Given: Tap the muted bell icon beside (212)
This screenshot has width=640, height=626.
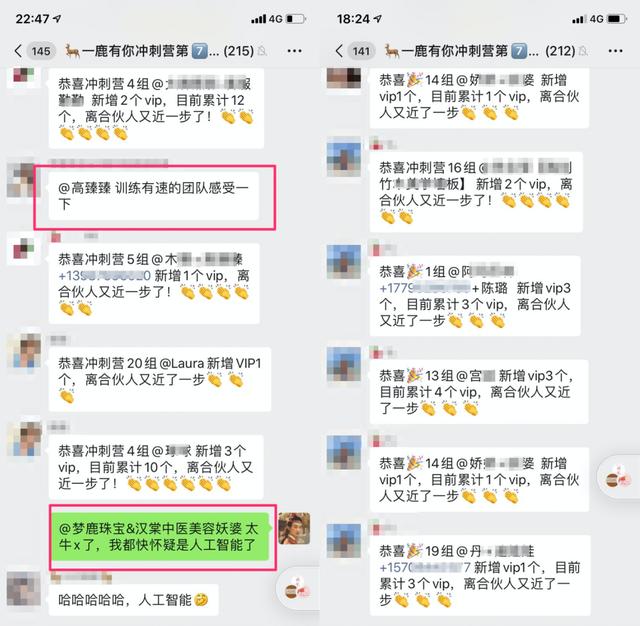Looking at the screenshot, I should click(x=584, y=51).
